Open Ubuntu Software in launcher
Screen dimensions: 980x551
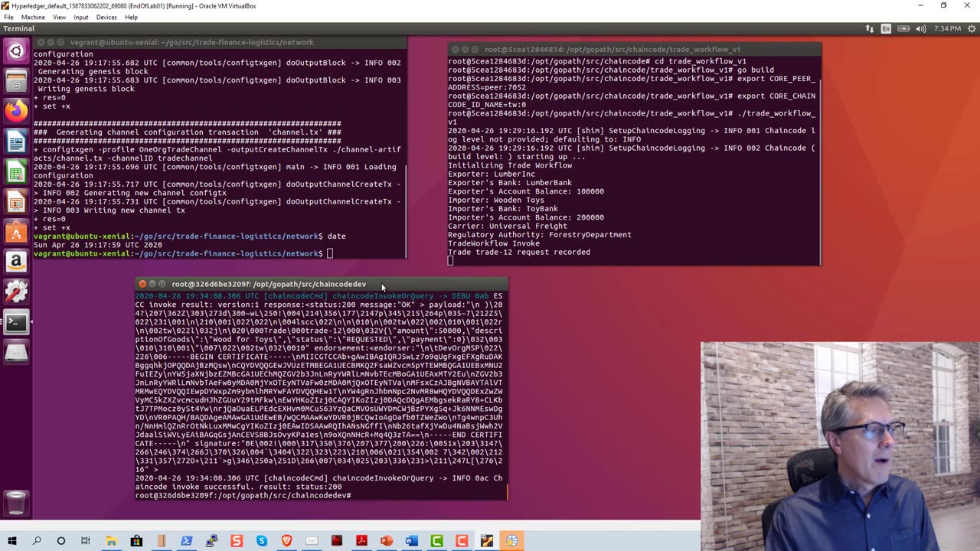pos(16,231)
